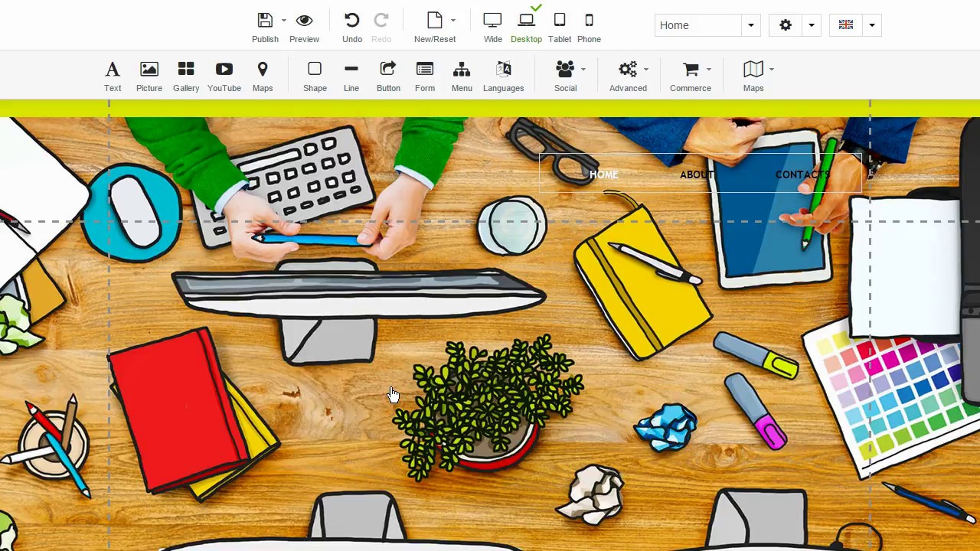Open the Advanced elements menu
Viewport: 980px width, 551px height.
pos(628,77)
